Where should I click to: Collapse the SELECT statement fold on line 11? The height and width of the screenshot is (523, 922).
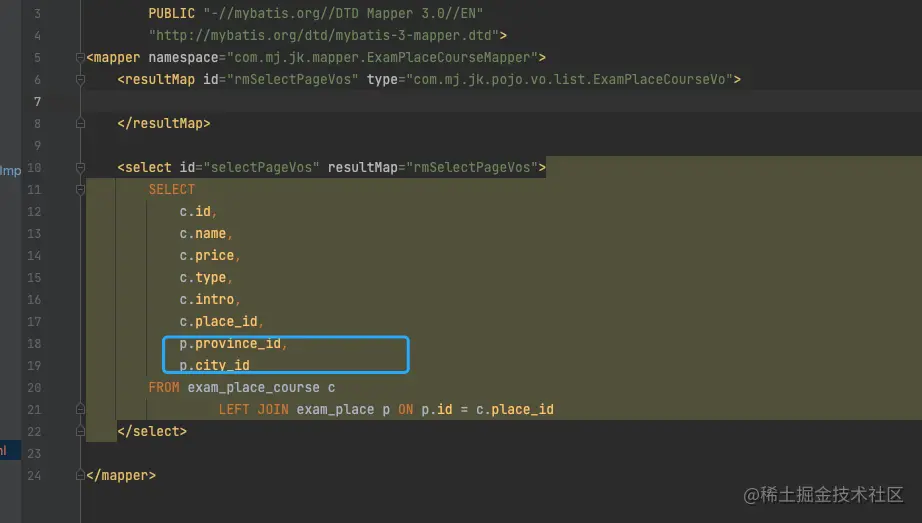tap(81, 189)
